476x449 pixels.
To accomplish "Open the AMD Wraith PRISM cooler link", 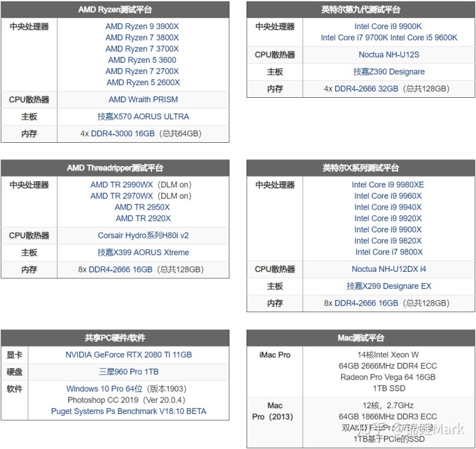I will click(x=143, y=100).
